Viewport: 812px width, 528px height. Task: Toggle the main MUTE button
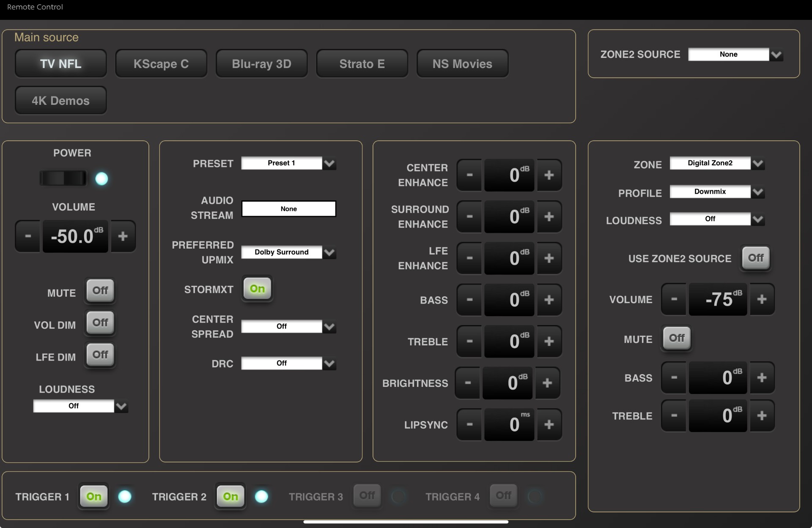[x=100, y=290]
